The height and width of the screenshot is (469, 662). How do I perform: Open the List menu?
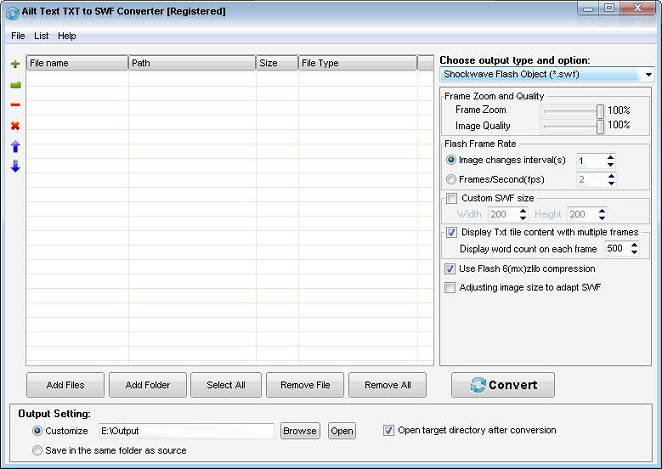tap(41, 36)
